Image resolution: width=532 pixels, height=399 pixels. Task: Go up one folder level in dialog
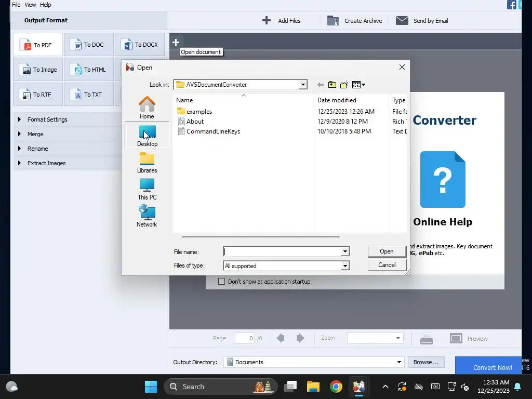(332, 85)
